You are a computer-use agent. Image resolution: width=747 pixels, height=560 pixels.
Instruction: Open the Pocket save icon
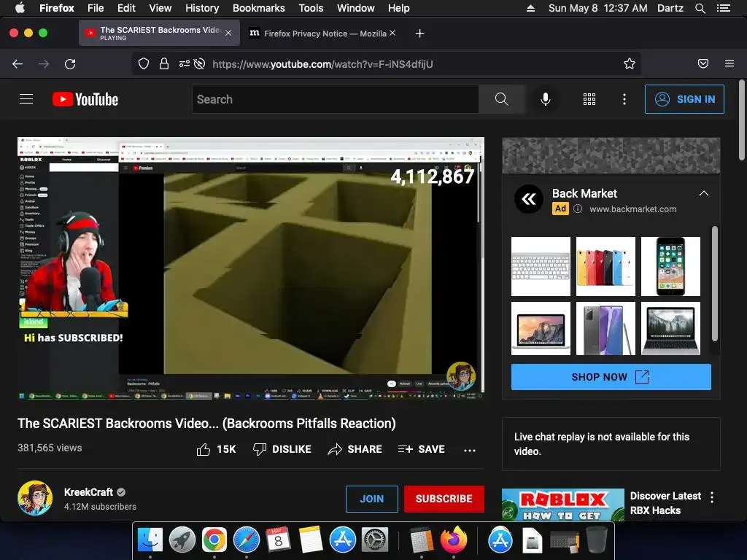click(703, 64)
